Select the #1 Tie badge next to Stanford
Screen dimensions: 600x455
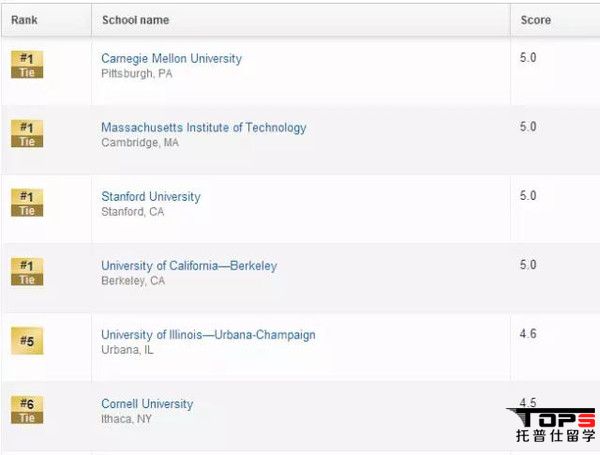pyautogui.click(x=27, y=203)
